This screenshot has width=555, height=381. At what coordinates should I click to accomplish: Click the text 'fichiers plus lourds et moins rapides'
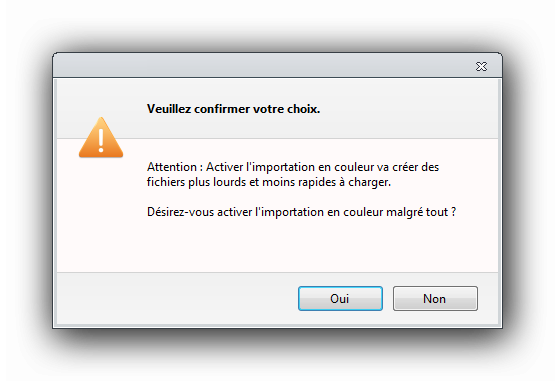(x=241, y=182)
